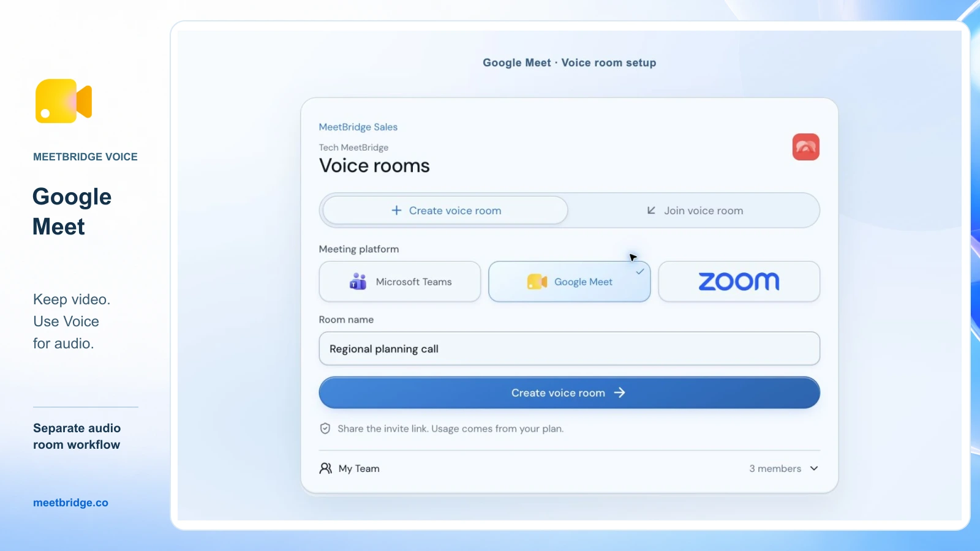This screenshot has width=980, height=551.
Task: Click the checkmark on Google Meet card
Action: [640, 271]
